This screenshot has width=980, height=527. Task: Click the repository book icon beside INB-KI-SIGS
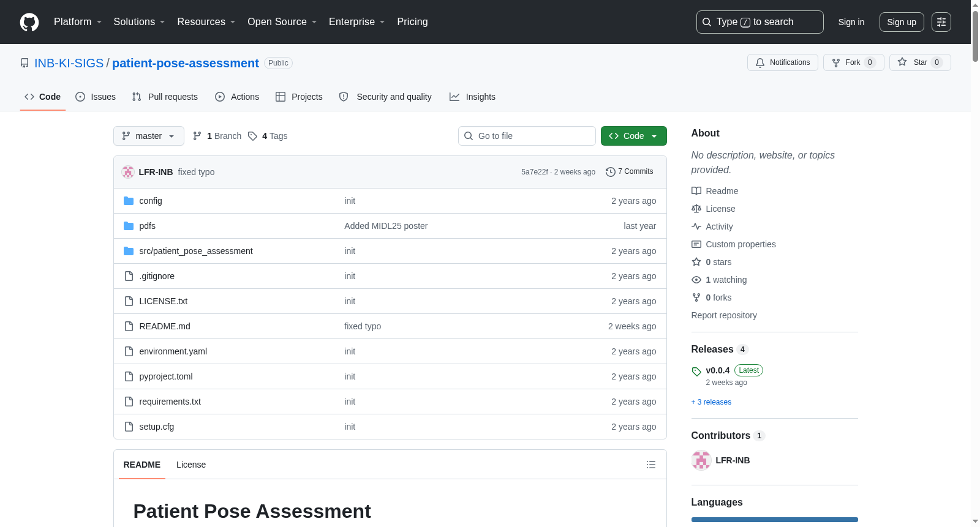(24, 63)
